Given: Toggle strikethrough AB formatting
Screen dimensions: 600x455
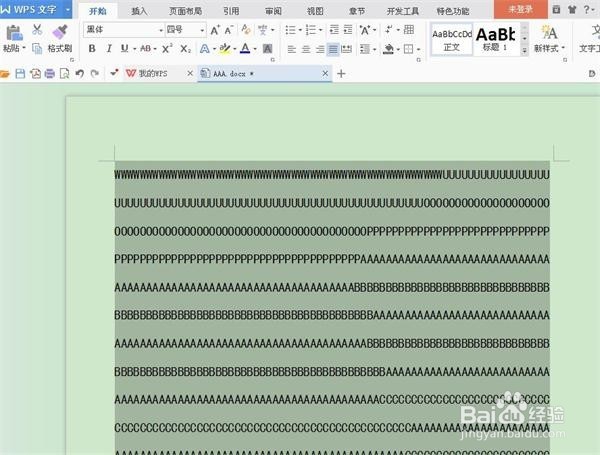Looking at the screenshot, I should 145,49.
